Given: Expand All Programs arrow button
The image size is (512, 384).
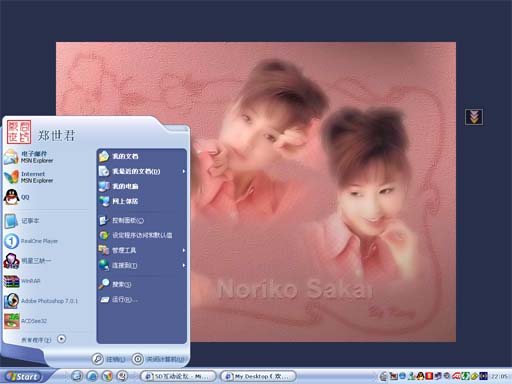Looking at the screenshot, I should pos(61,339).
